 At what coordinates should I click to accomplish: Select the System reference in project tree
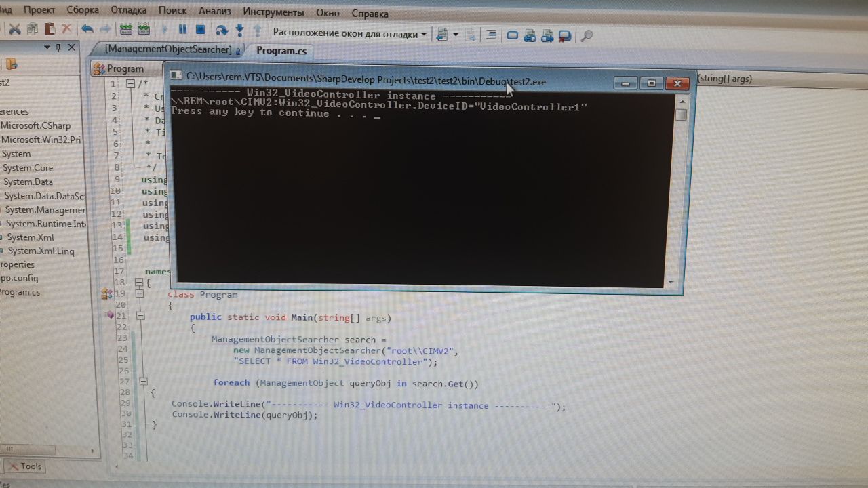pyautogui.click(x=16, y=154)
